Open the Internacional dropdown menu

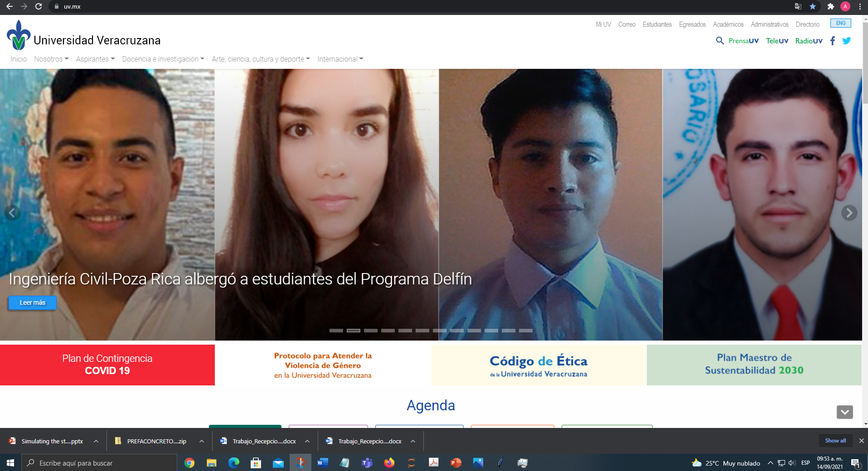click(x=340, y=59)
